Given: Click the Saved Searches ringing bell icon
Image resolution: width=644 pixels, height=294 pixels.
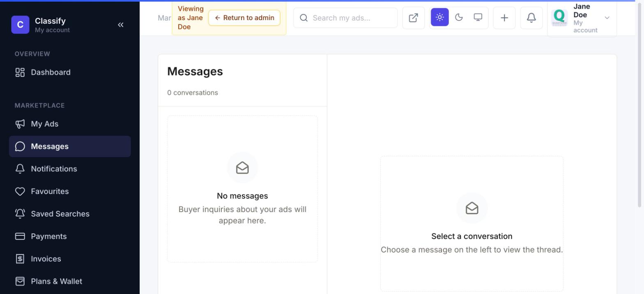Looking at the screenshot, I should click(20, 214).
